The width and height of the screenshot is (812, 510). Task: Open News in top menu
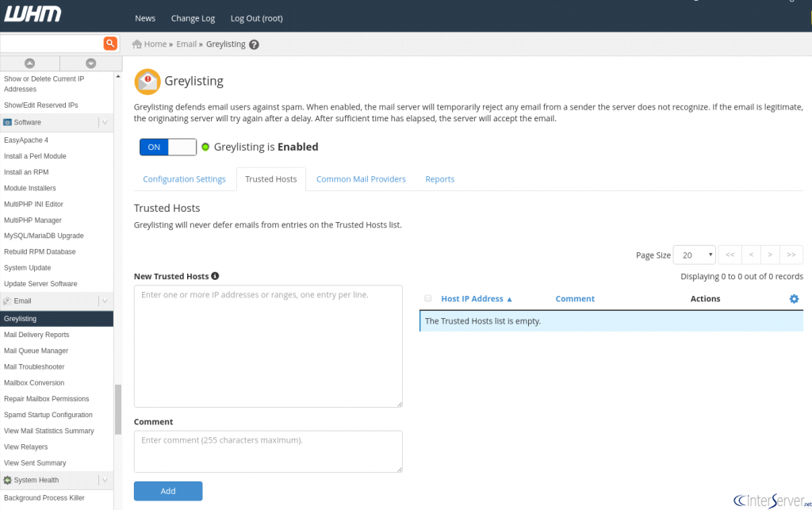point(145,18)
